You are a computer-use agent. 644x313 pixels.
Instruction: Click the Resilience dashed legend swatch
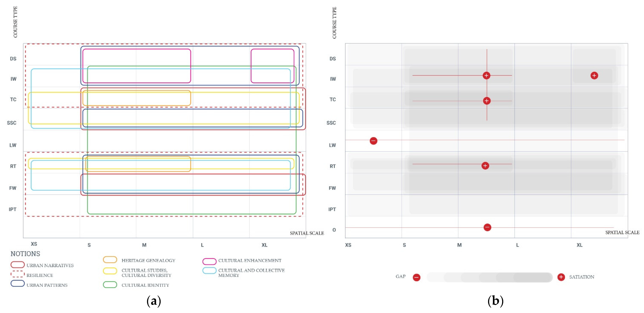click(x=18, y=274)
